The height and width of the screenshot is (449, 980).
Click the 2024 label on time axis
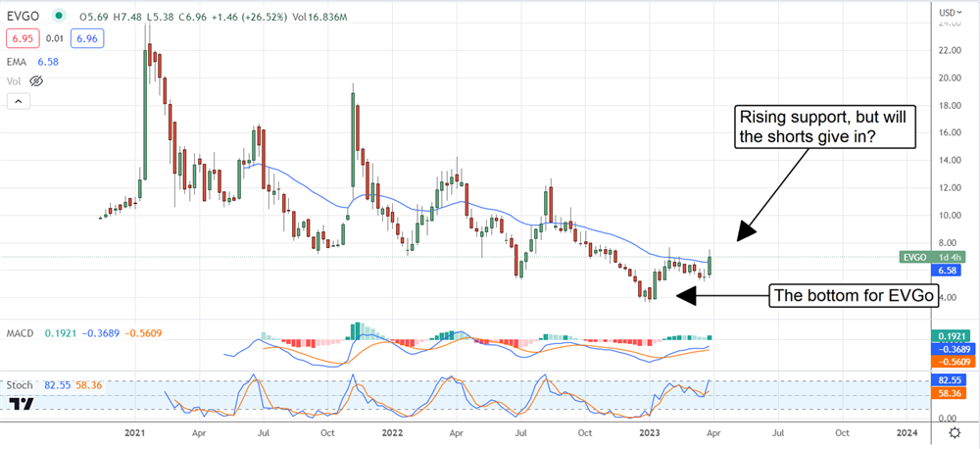[x=906, y=432]
